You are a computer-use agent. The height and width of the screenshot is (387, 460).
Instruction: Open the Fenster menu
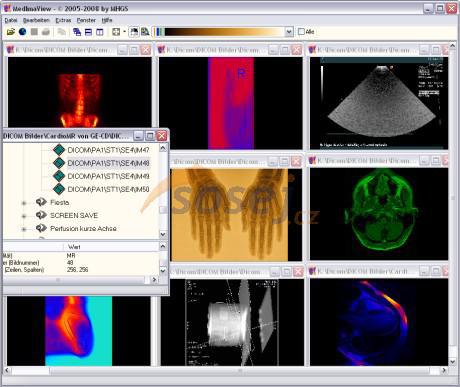(x=86, y=20)
